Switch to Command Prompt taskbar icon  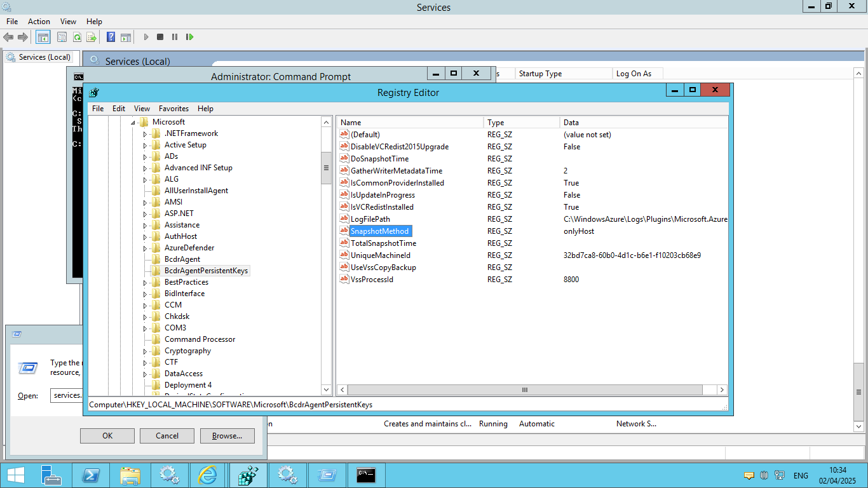point(366,475)
